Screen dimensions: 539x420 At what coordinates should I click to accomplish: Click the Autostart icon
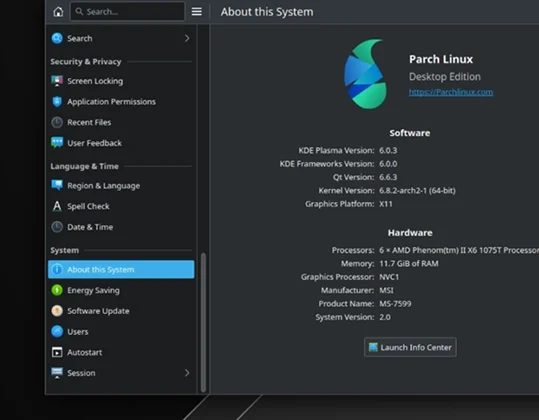(57, 352)
